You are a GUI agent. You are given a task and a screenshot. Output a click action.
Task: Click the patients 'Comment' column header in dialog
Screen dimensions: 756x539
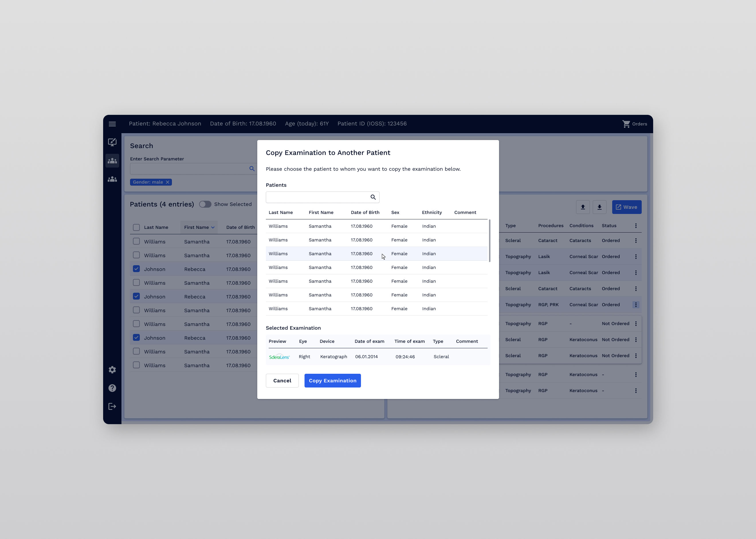pos(465,213)
